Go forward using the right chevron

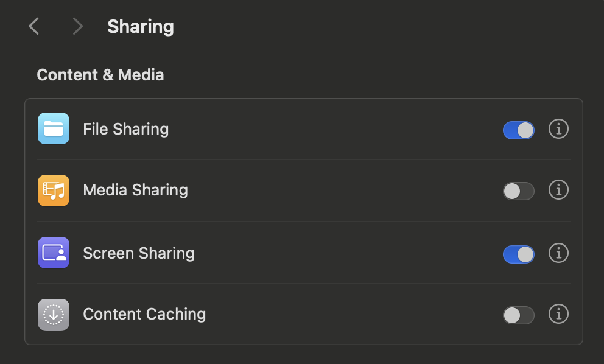78,26
